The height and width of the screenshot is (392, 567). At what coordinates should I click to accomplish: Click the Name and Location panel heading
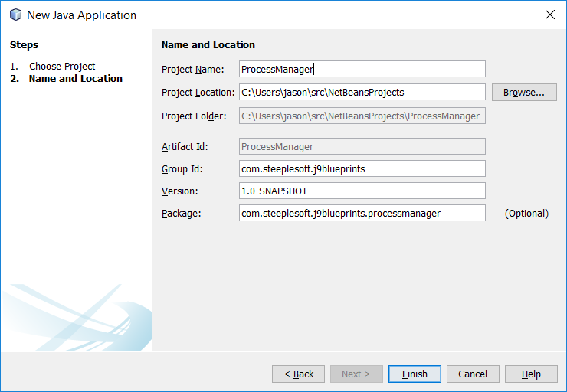208,45
